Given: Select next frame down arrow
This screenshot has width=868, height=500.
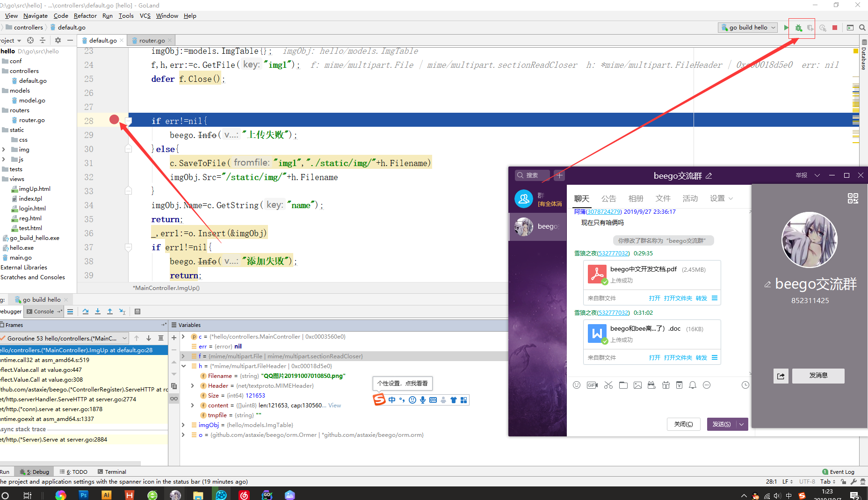Looking at the screenshot, I should 149,338.
